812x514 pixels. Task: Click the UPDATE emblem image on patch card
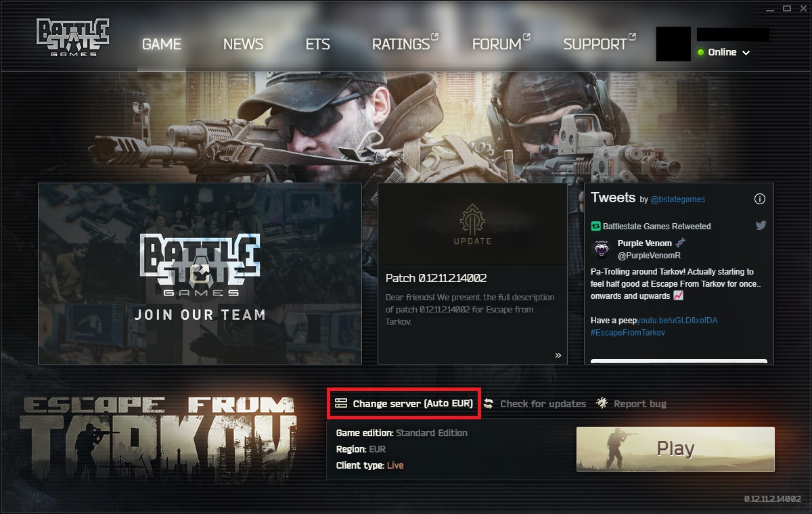tap(472, 224)
